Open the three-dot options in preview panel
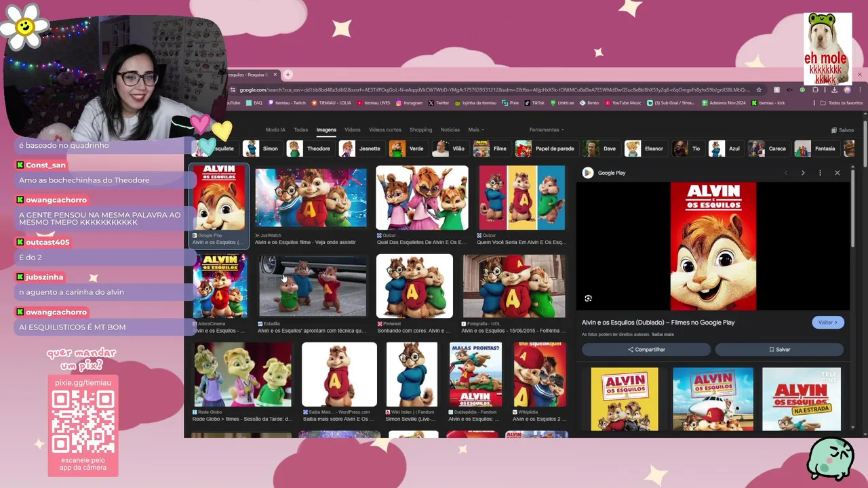The width and height of the screenshot is (868, 488). coord(820,173)
